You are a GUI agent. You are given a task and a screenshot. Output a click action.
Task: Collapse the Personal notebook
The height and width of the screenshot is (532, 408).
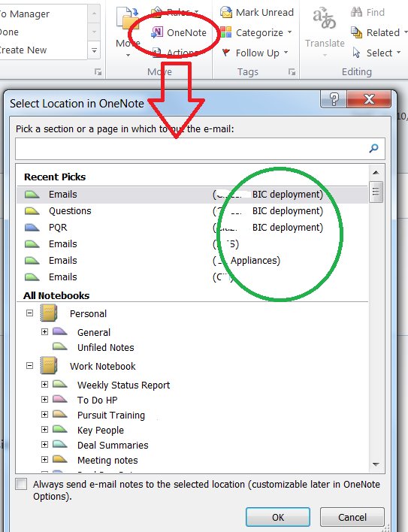(x=30, y=313)
